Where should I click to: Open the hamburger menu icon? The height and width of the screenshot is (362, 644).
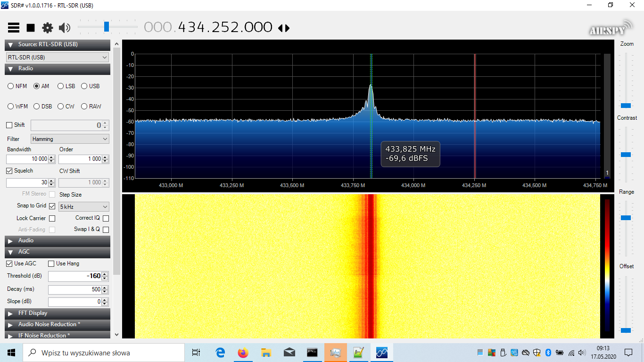[14, 28]
